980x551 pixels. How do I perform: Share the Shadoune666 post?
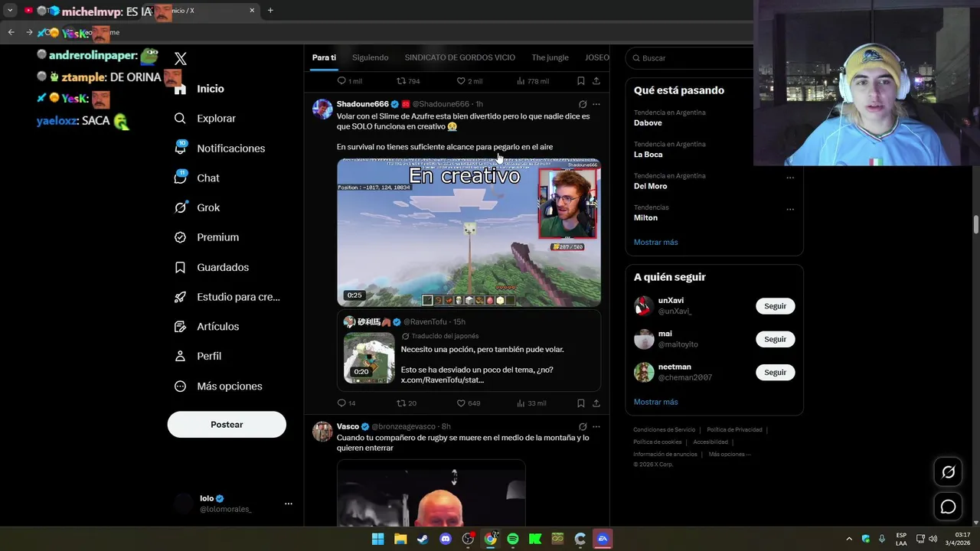tap(596, 403)
